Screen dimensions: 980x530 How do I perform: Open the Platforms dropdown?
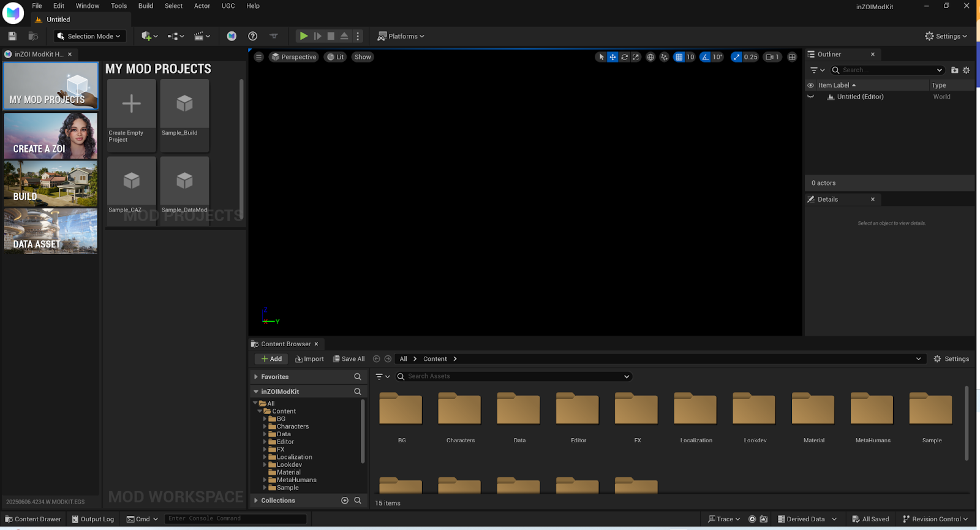click(401, 36)
